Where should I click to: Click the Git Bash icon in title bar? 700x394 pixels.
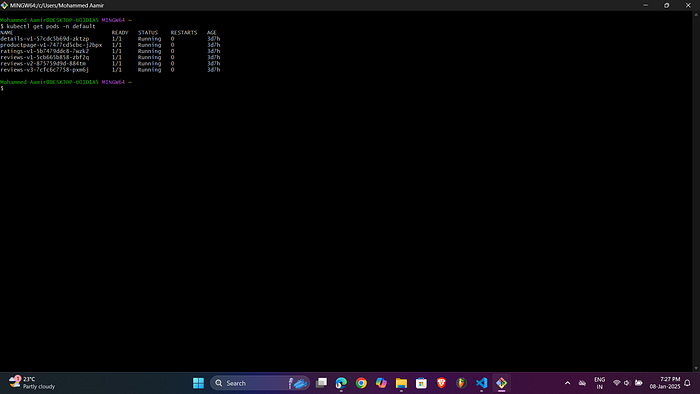coord(4,5)
